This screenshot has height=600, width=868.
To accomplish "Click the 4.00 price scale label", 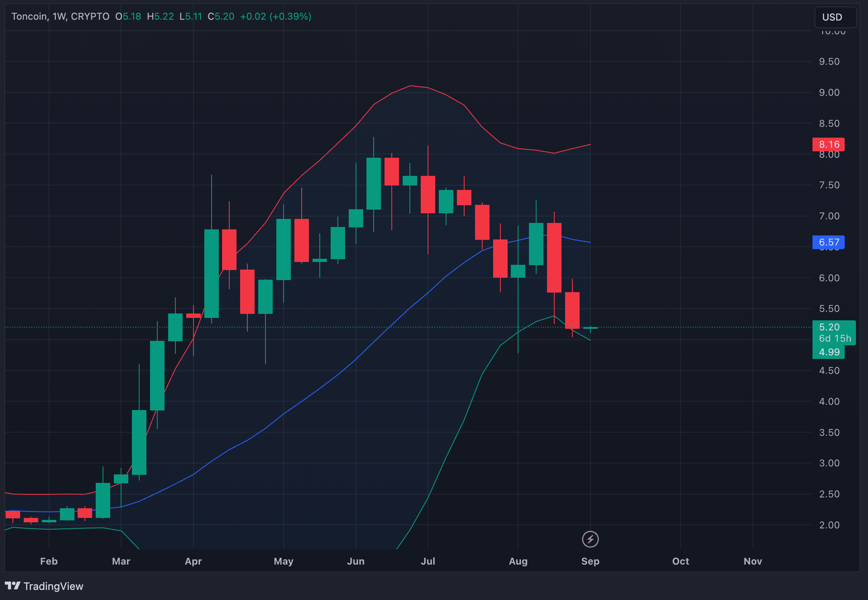I will (x=829, y=402).
